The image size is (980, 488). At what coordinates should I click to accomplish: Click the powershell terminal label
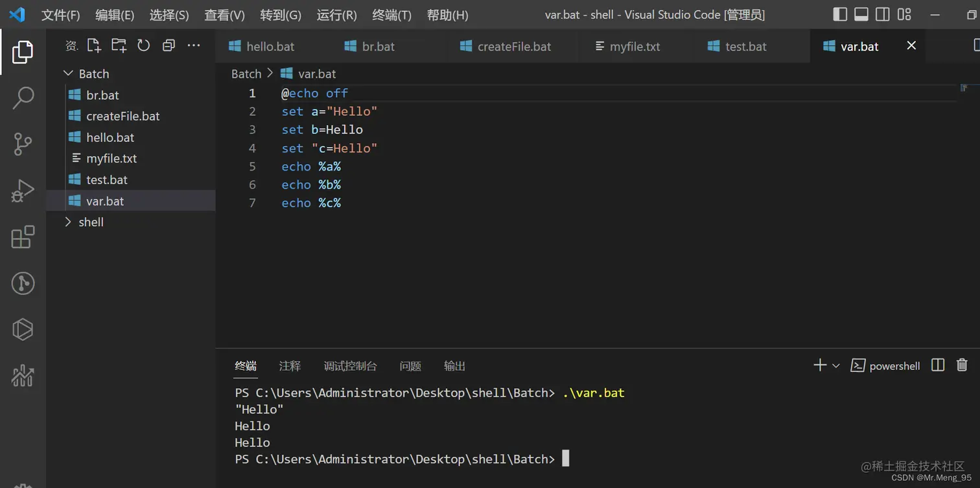tap(894, 366)
